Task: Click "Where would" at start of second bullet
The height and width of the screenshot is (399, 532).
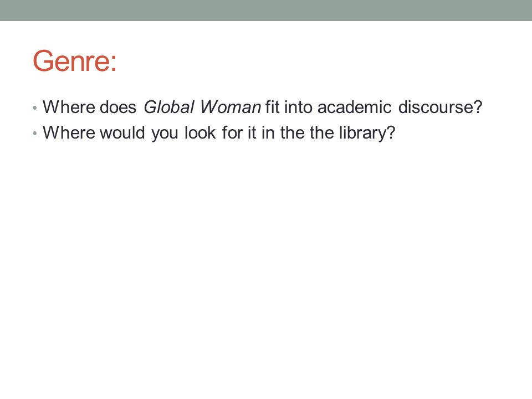Action: click(x=94, y=132)
